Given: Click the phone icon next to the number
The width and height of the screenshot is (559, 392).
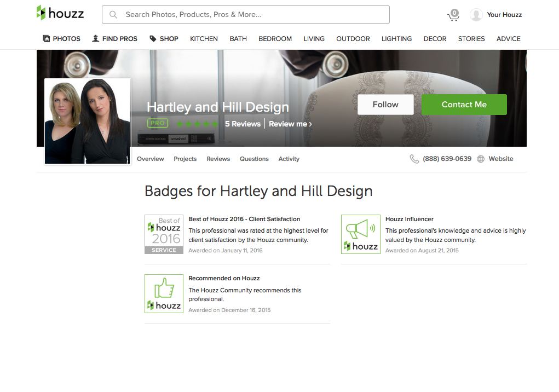Looking at the screenshot, I should tap(414, 159).
